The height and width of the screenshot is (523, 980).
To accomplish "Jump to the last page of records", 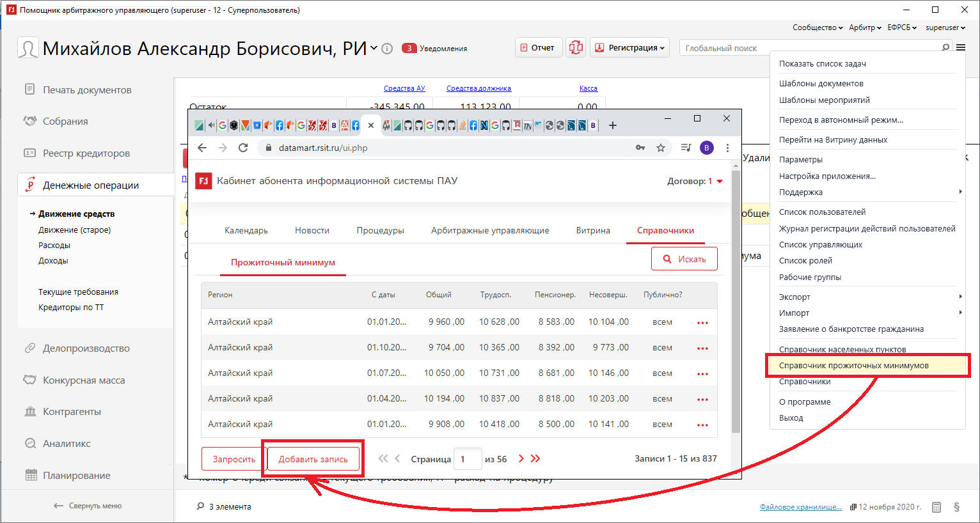I will pos(536,458).
